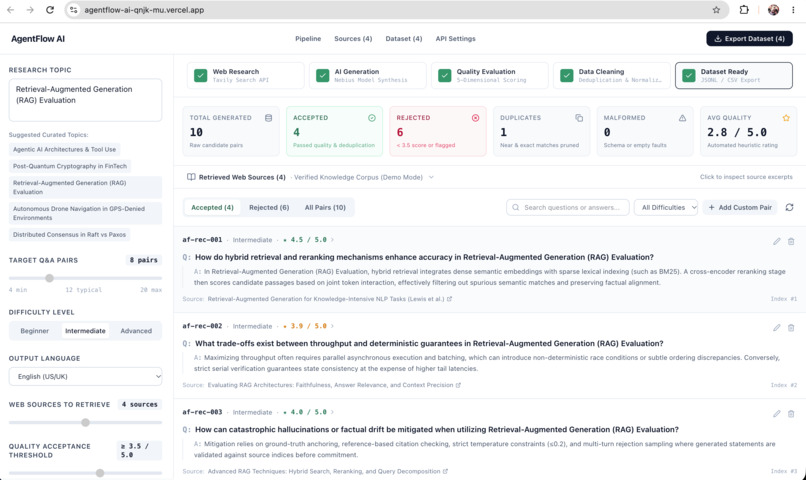Click the check circle icon on Accepted card

coord(372,118)
